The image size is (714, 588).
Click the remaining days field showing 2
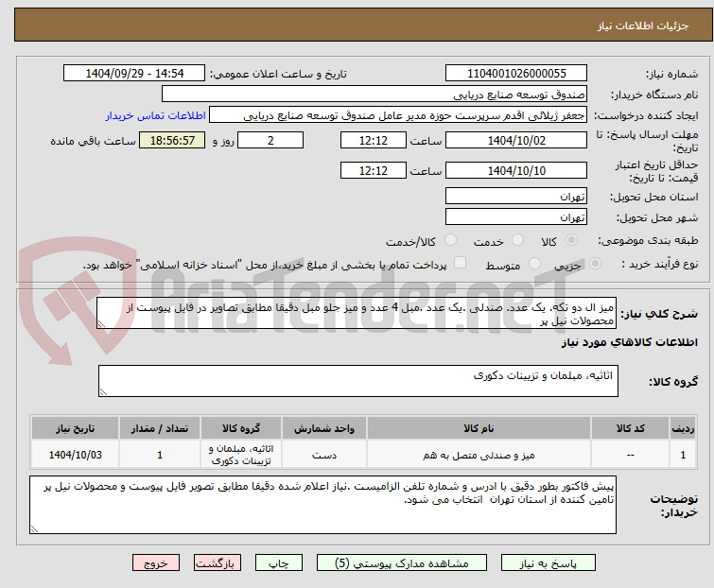270,140
